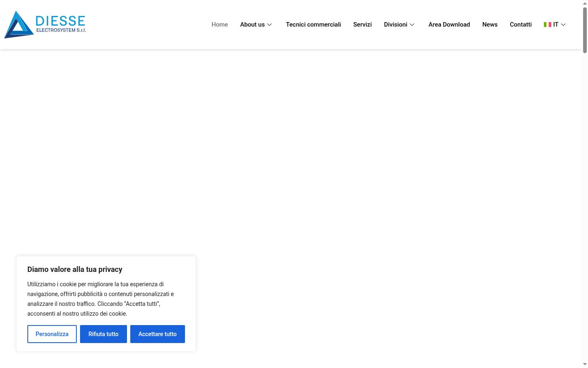The image size is (588, 368).
Task: Accept cookies with Accettare tutto
Action: pyautogui.click(x=158, y=334)
